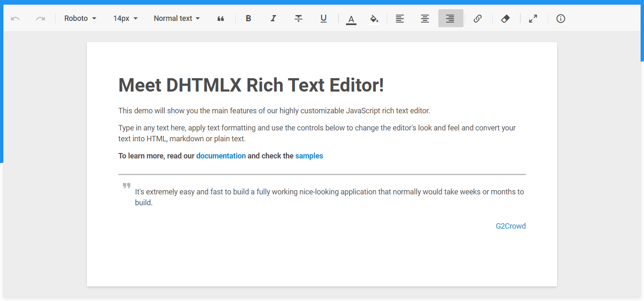The image size is (644, 301).
Task: Open the Roboto font family dropdown
Action: click(80, 18)
